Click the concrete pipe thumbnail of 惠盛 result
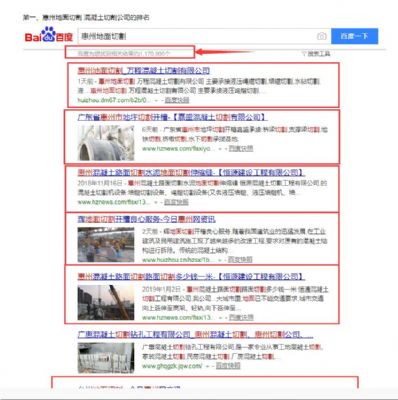398x400 pixels. click(x=106, y=143)
